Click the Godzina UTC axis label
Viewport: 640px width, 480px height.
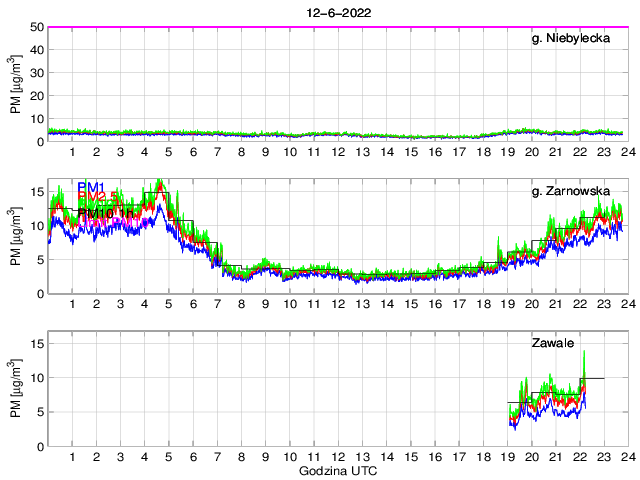point(337,470)
